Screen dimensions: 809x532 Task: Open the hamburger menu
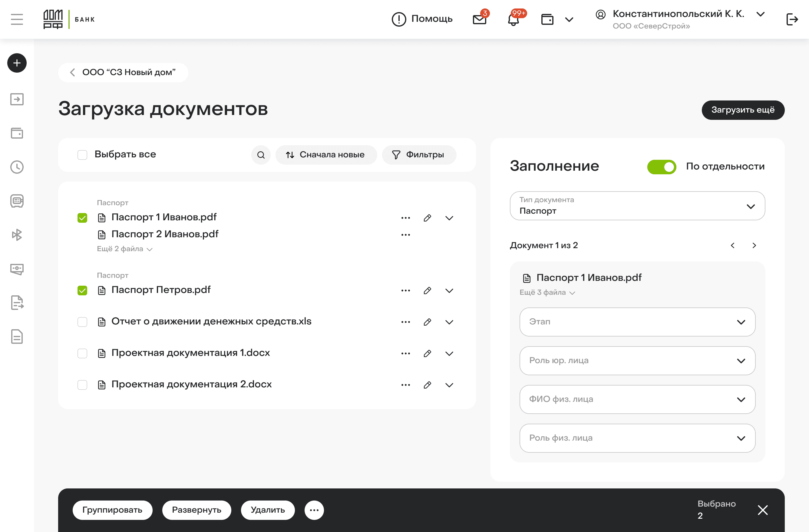pyautogui.click(x=17, y=19)
